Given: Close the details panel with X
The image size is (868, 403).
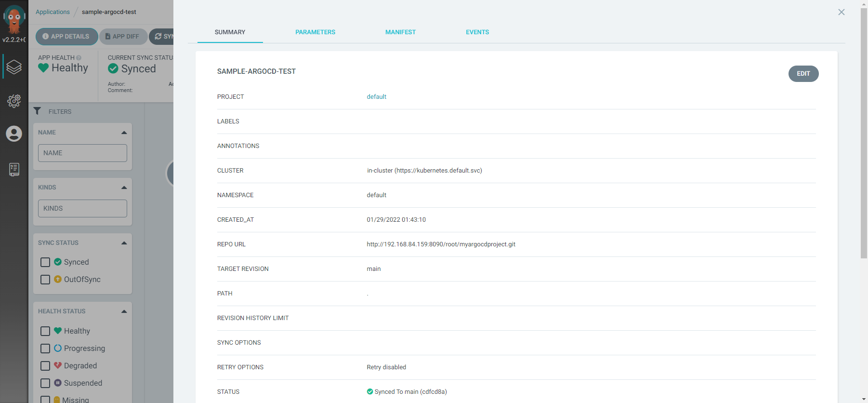Looking at the screenshot, I should click(x=841, y=12).
